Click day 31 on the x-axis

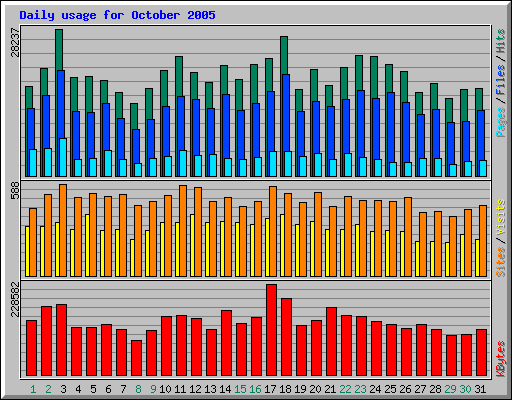click(x=480, y=389)
